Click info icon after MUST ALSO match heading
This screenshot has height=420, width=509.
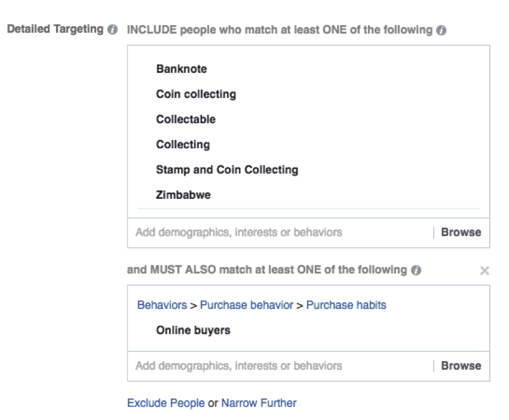click(x=416, y=270)
